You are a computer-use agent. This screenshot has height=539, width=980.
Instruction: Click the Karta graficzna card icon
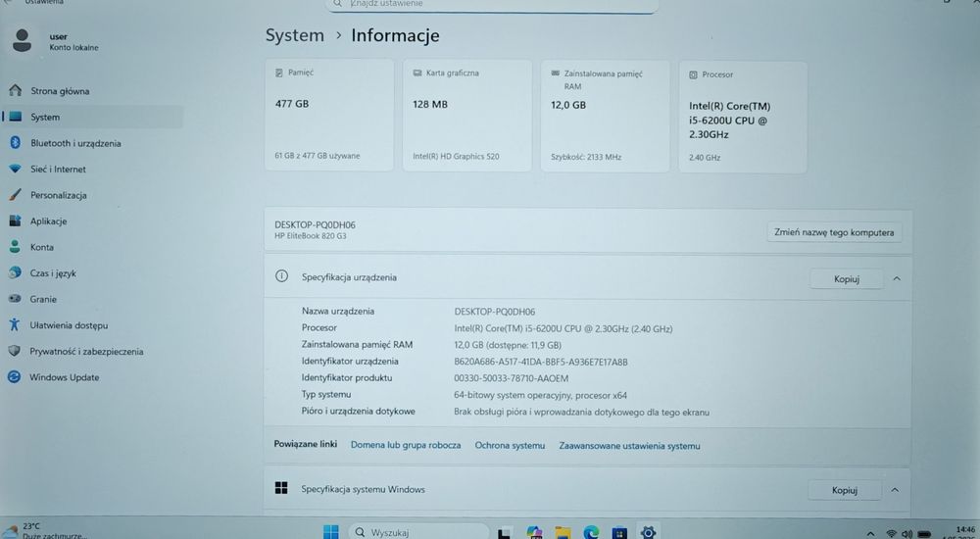(417, 73)
